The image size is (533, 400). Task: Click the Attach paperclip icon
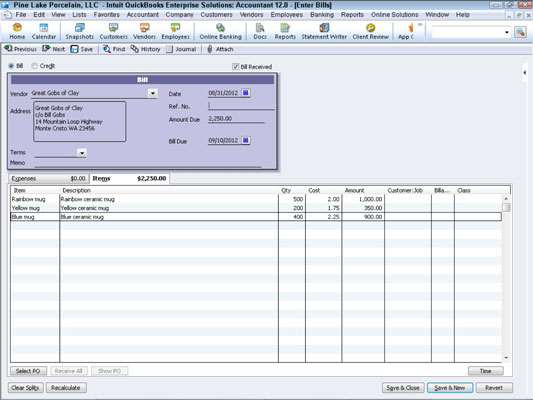tap(210, 49)
